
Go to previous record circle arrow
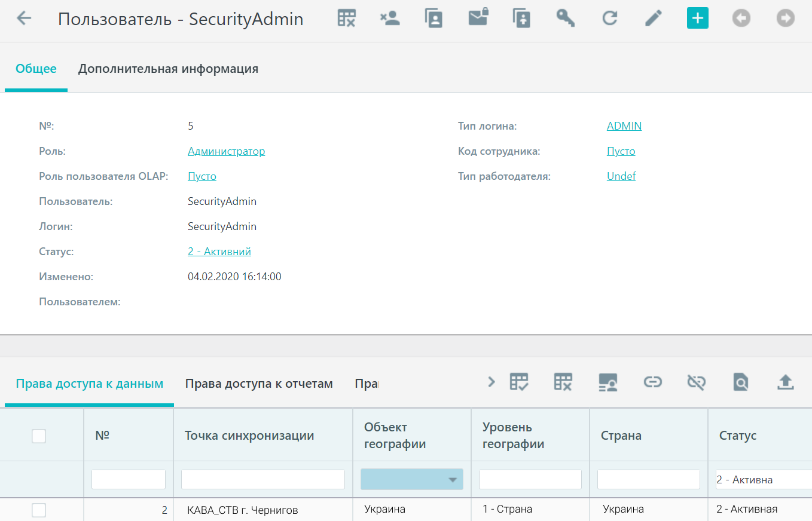pos(741,18)
